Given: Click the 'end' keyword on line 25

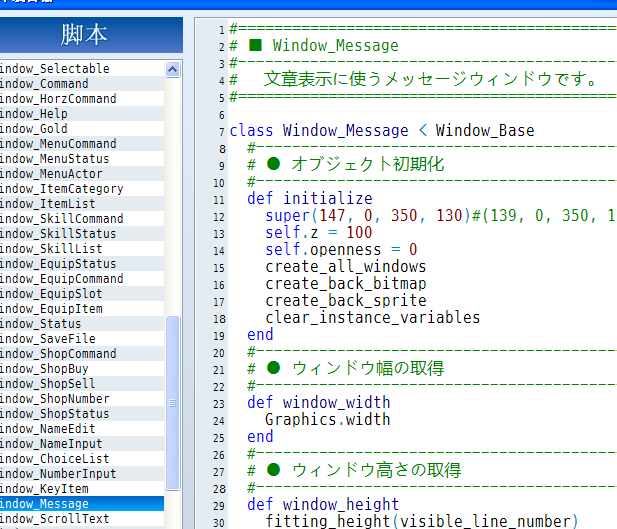Looking at the screenshot, I should (x=260, y=437).
